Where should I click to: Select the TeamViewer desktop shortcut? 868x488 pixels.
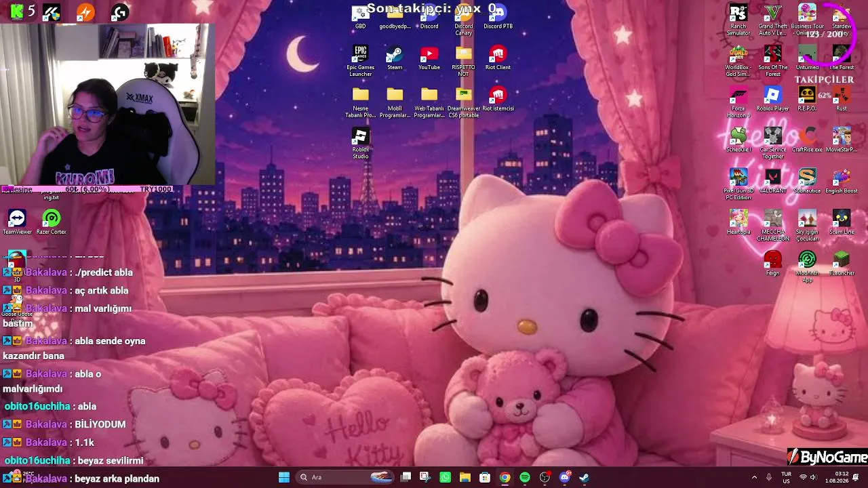(x=17, y=223)
